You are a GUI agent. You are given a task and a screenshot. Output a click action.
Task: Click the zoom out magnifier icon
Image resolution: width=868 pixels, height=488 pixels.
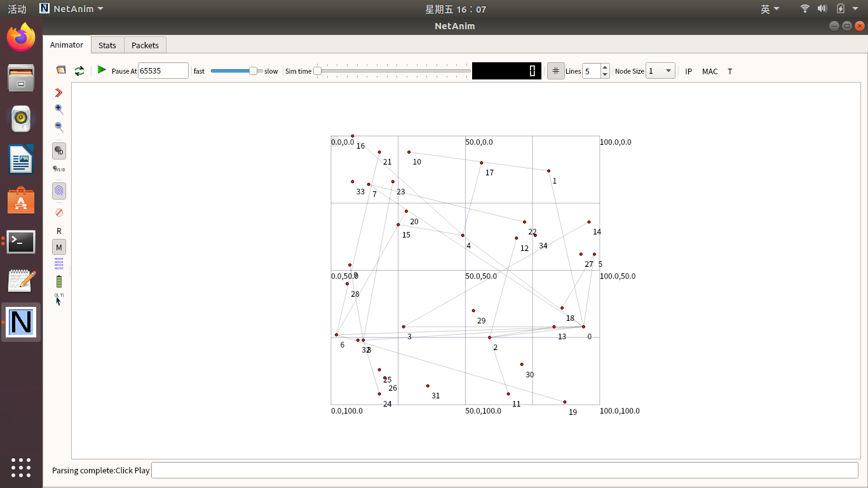[x=59, y=127]
